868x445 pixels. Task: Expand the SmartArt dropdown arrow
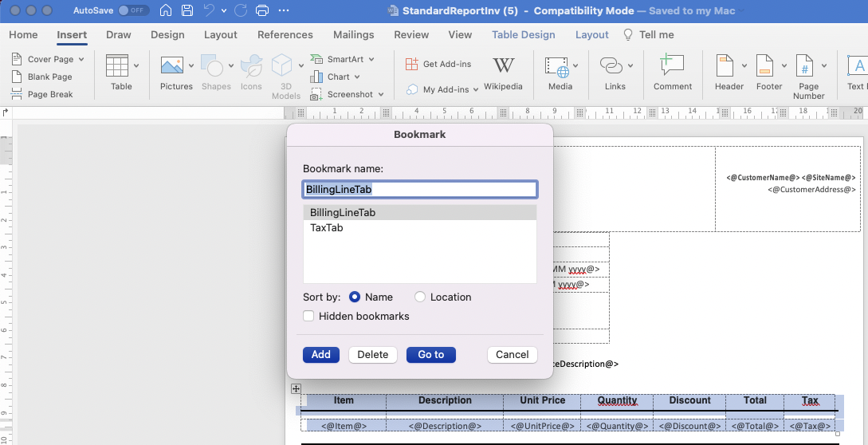click(371, 59)
